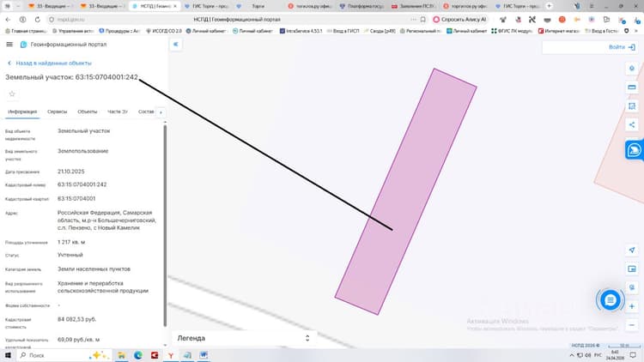Zoom out the map with minus button
644x362 pixels.
tap(632, 325)
